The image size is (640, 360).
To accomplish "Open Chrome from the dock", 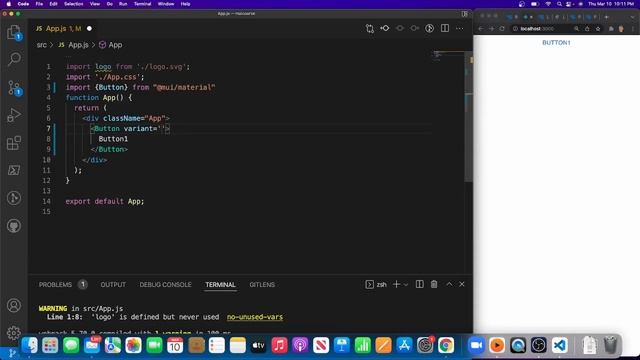I will pyautogui.click(x=445, y=345).
